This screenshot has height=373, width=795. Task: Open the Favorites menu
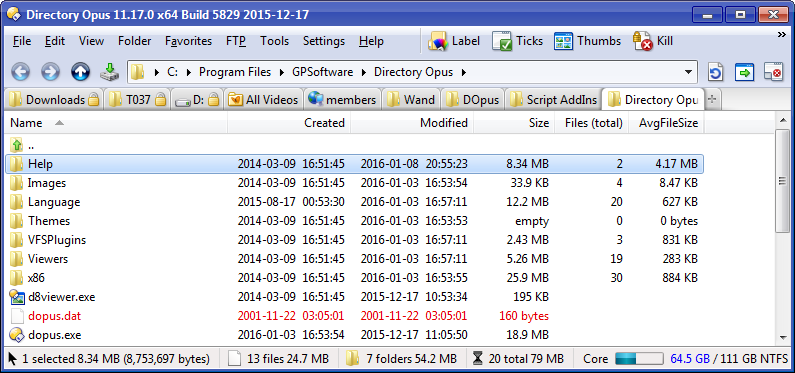click(x=189, y=41)
